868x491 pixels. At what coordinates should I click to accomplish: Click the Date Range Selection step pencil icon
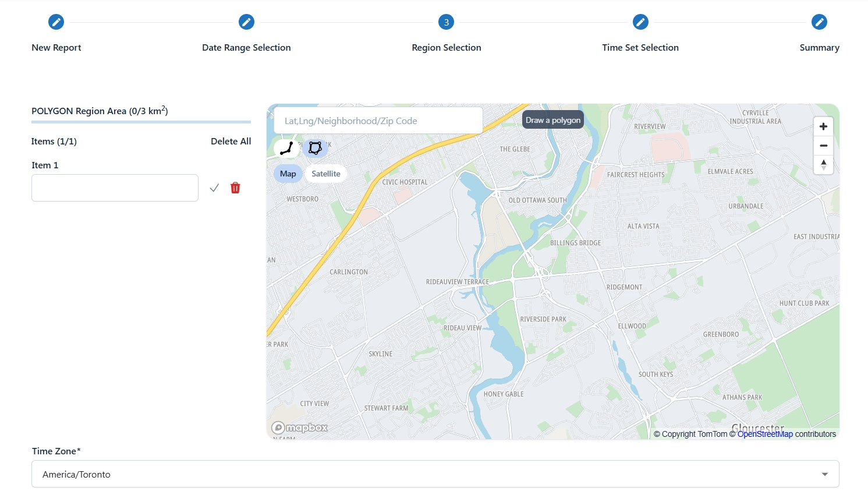(x=246, y=22)
